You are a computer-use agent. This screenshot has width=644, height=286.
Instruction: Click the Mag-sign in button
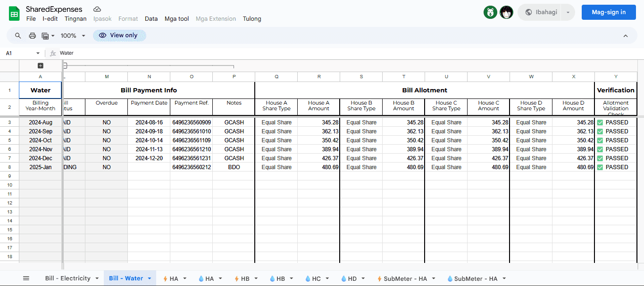coord(609,12)
